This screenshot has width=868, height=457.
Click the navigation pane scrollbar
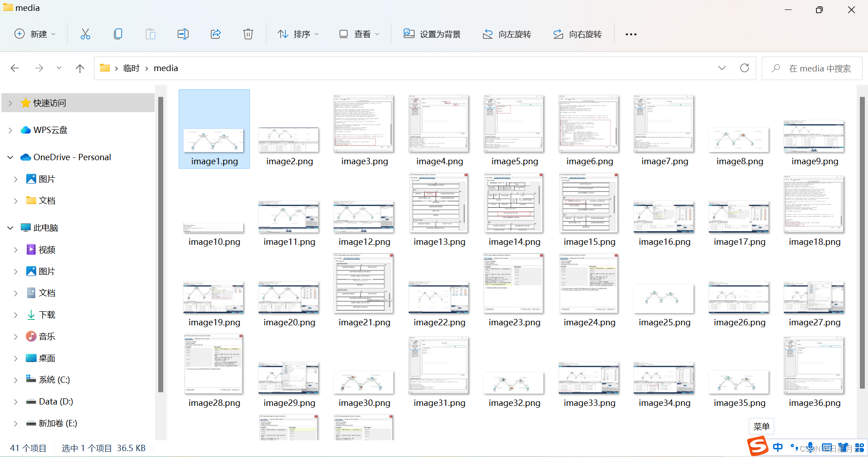tap(160, 244)
